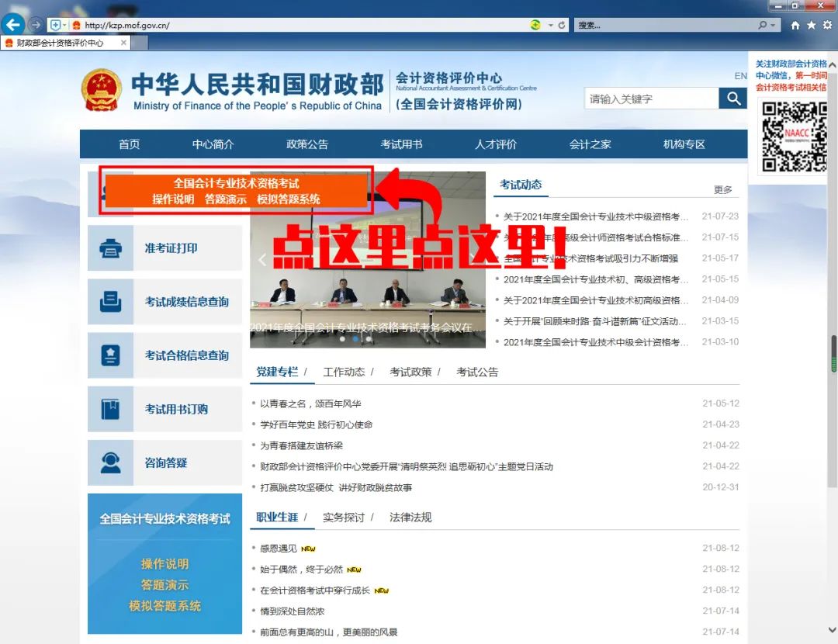Switch to the 法律法规 tab
Screen dimensions: 838x644
(x=410, y=518)
